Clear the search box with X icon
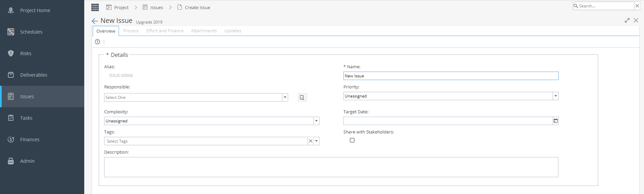The width and height of the screenshot is (644, 194). (x=637, y=6)
